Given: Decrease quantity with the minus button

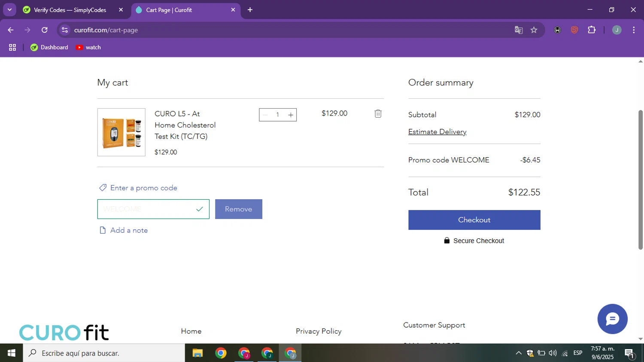Looking at the screenshot, I should click(265, 115).
